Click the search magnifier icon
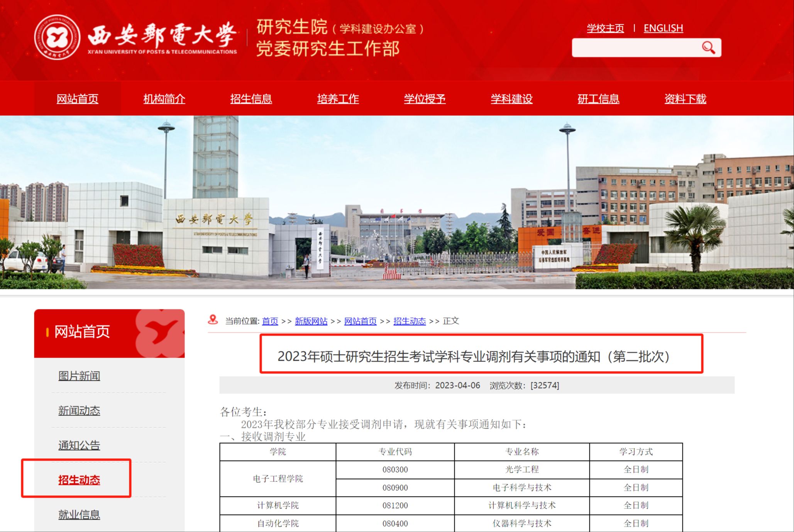The width and height of the screenshot is (794, 532). tap(708, 47)
